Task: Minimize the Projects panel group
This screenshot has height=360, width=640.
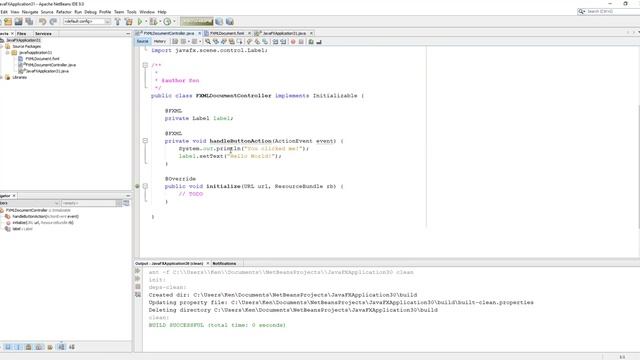Action: point(128,33)
